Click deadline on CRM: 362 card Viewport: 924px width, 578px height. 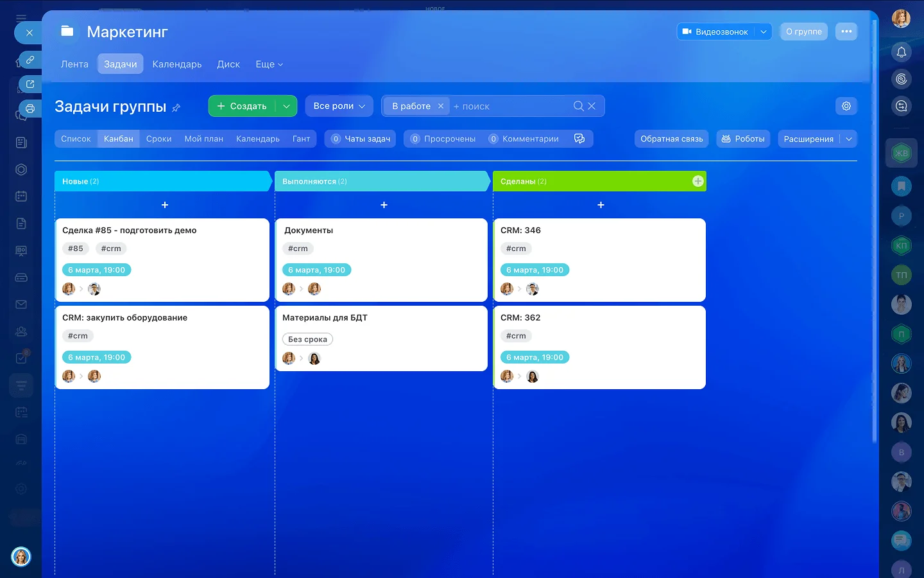coord(535,357)
